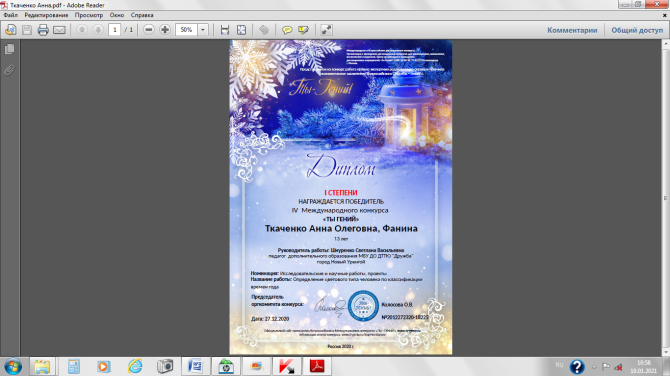The height and width of the screenshot is (376, 670).
Task: Select the highlight text tool
Action: tap(303, 30)
